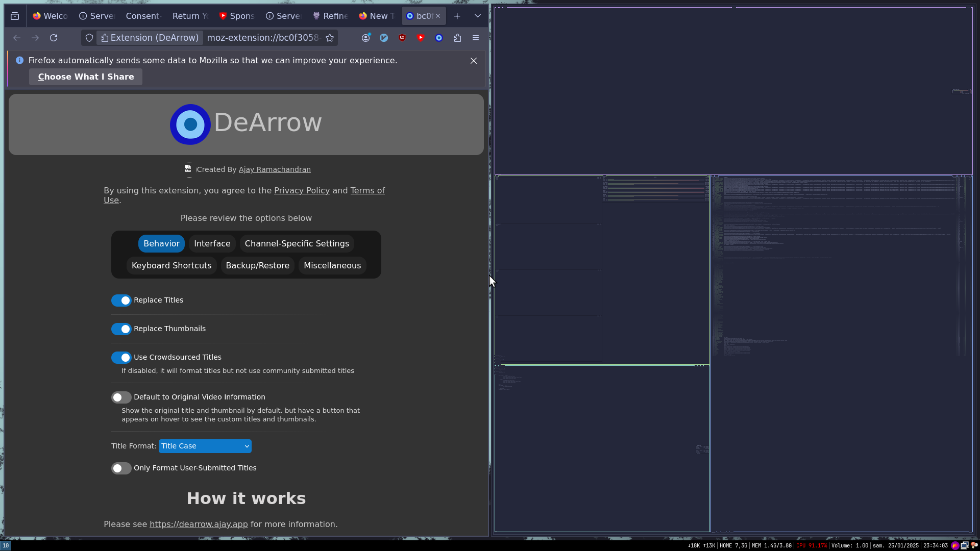Switch to the Interface settings tab
This screenshot has width=980, height=551.
point(212,244)
